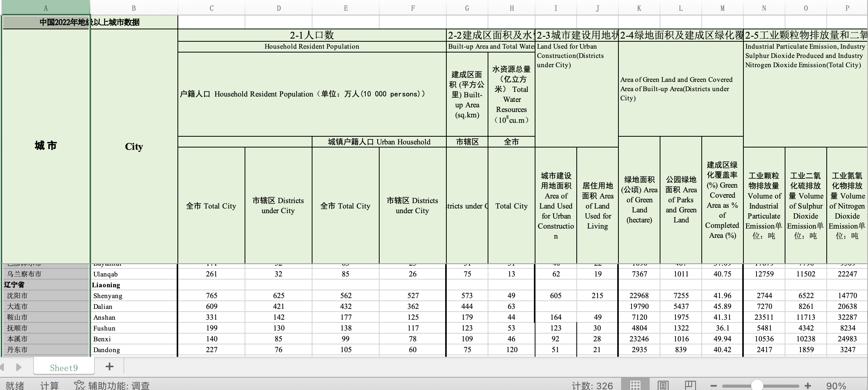This screenshot has height=390, width=868.
Task: Select the 辽宁省 province row cell
Action: pos(46,285)
